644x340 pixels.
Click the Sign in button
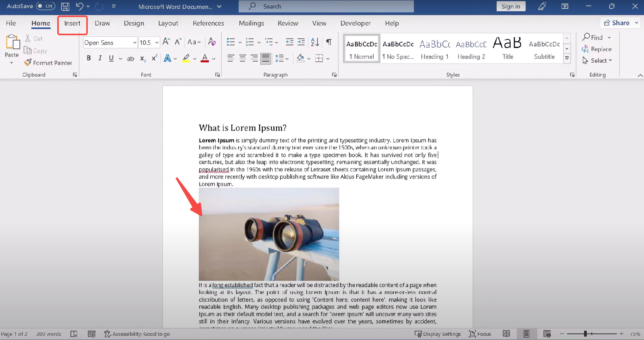coord(511,6)
